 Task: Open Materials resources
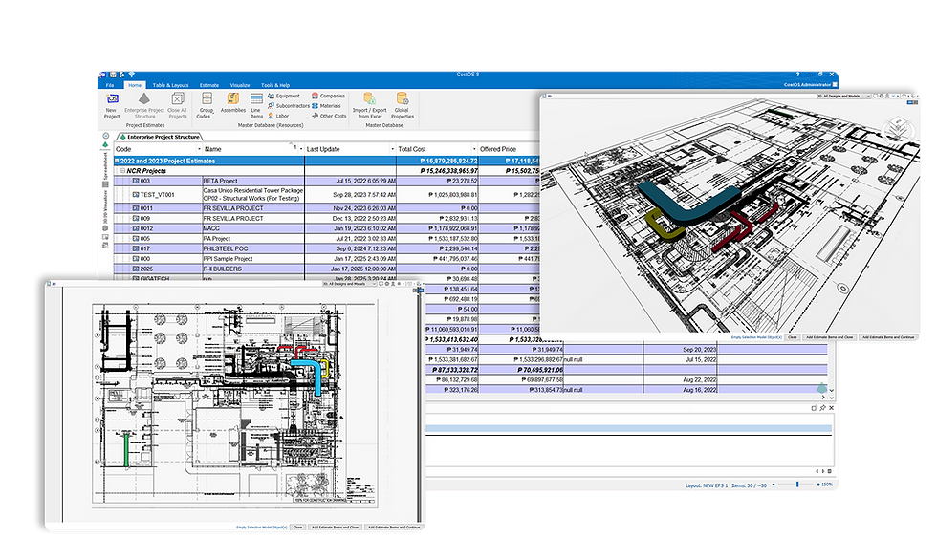pyautogui.click(x=326, y=106)
